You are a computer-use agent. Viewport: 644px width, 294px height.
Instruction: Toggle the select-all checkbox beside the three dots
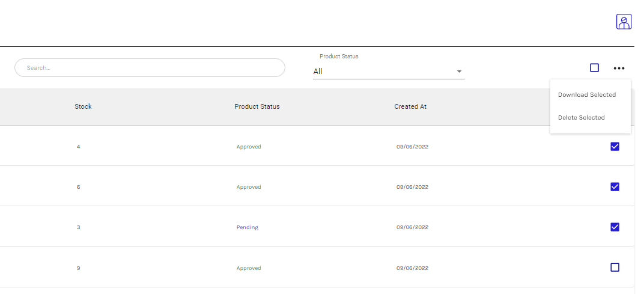pyautogui.click(x=594, y=68)
